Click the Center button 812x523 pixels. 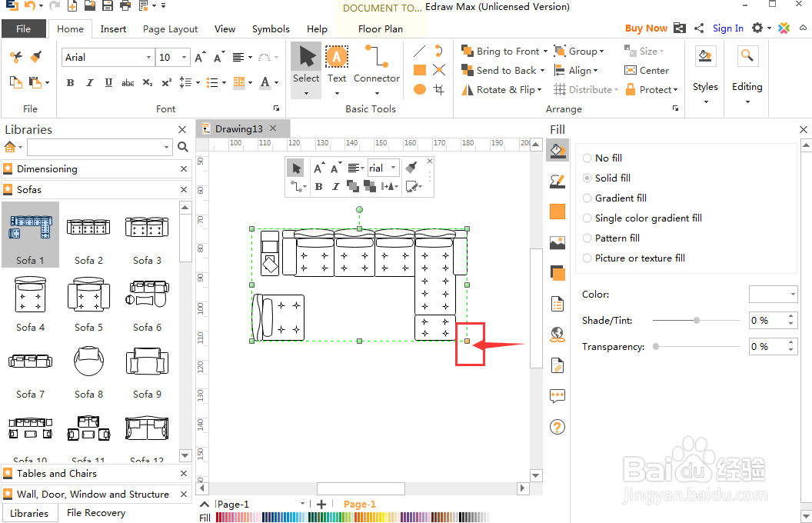tap(647, 71)
